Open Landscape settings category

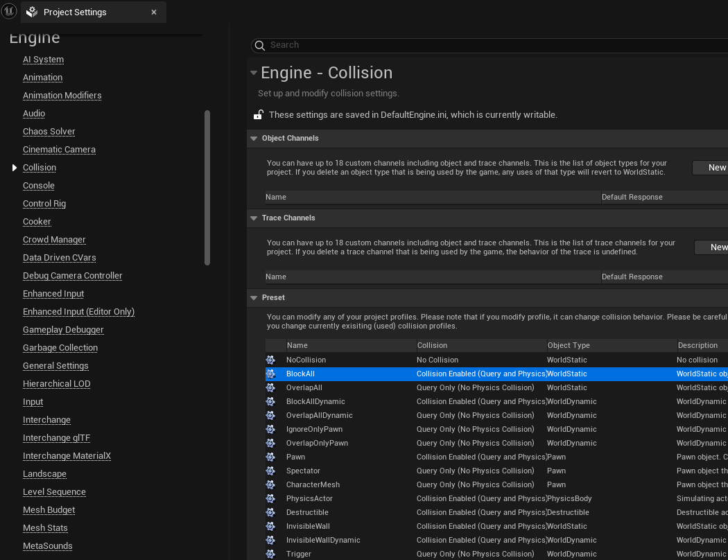point(44,474)
